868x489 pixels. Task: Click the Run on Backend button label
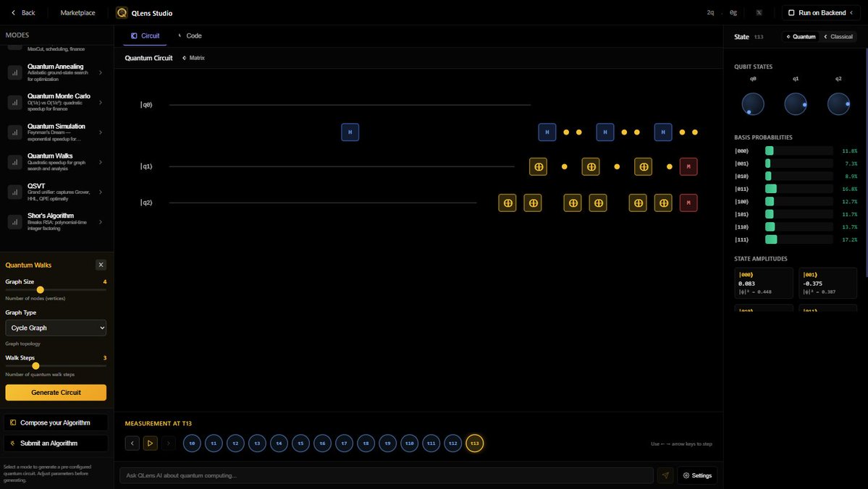pyautogui.click(x=822, y=13)
